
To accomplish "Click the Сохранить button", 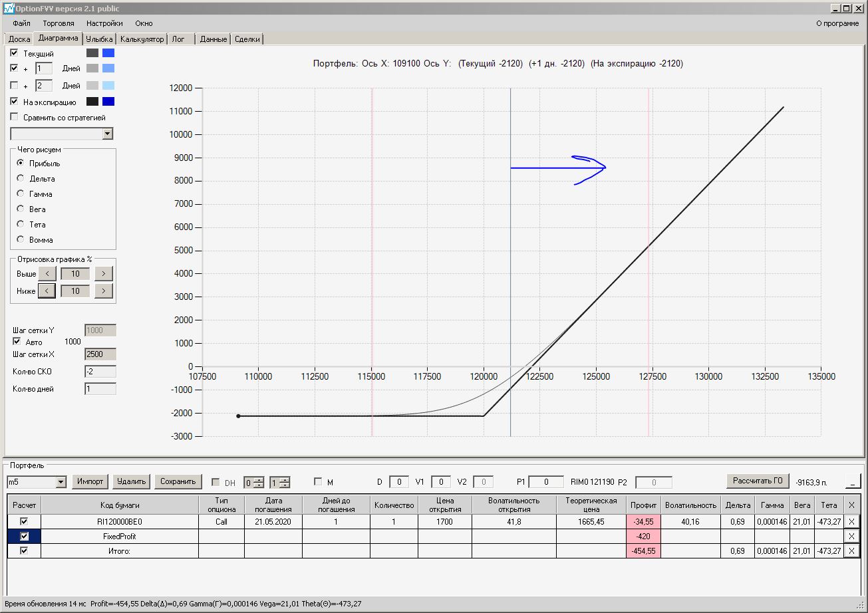I will point(178,481).
